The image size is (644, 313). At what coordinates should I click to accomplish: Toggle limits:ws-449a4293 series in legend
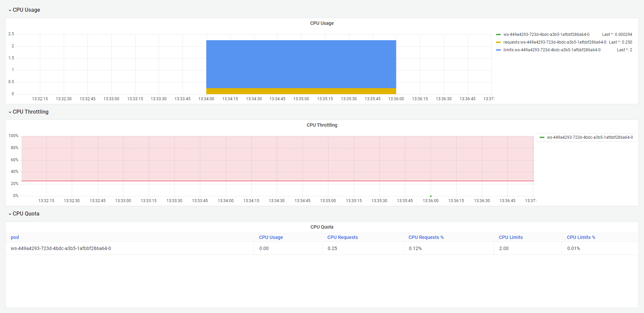pos(552,50)
